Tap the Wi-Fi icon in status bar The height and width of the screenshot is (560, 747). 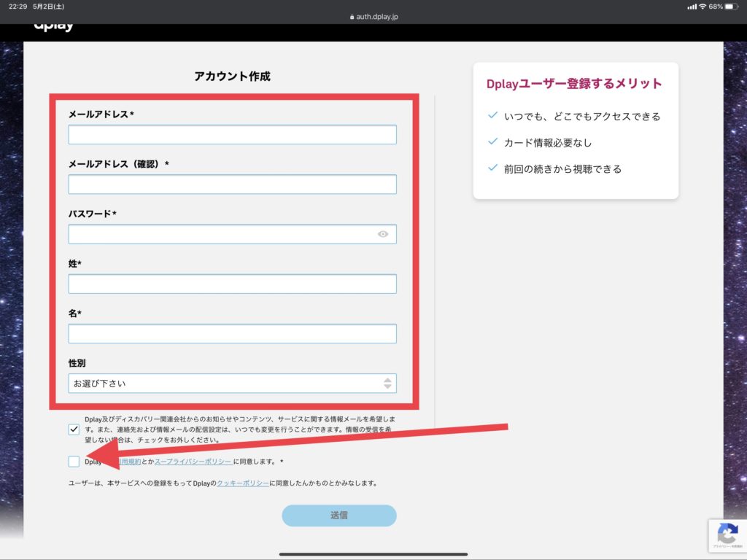point(703,7)
